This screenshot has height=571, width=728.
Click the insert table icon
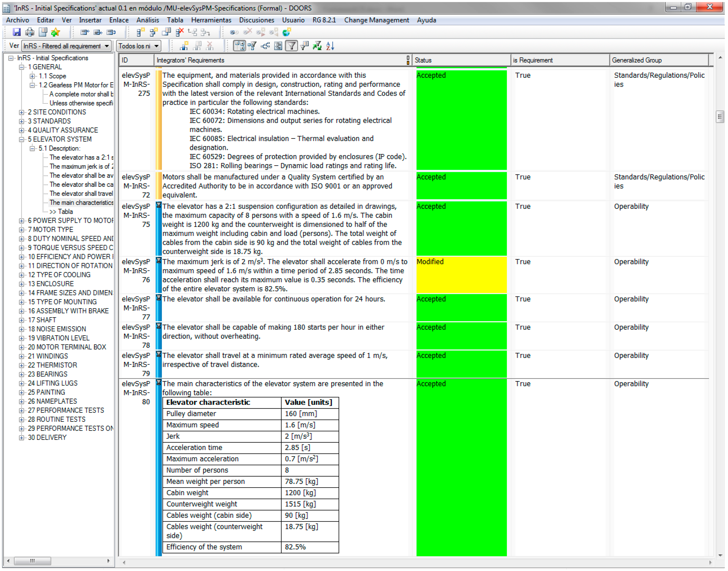pos(184,46)
